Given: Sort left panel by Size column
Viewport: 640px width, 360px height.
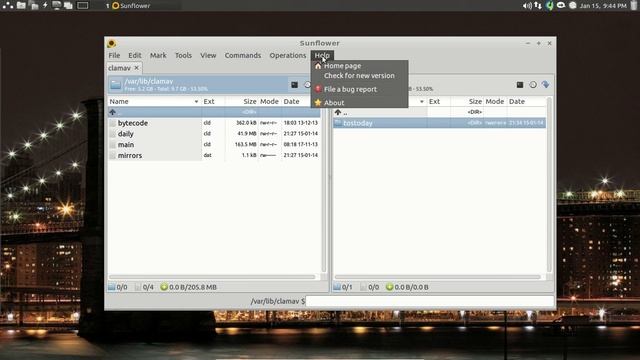Looking at the screenshot, I should [x=242, y=101].
